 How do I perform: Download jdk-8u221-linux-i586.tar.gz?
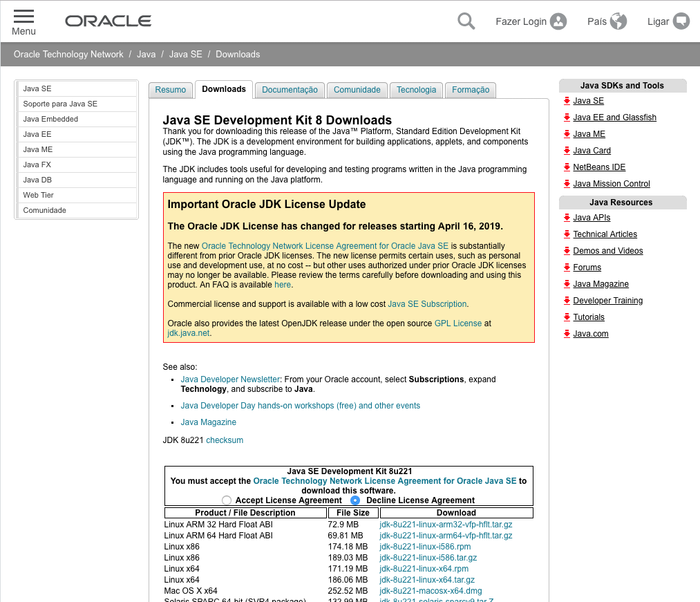(x=428, y=557)
